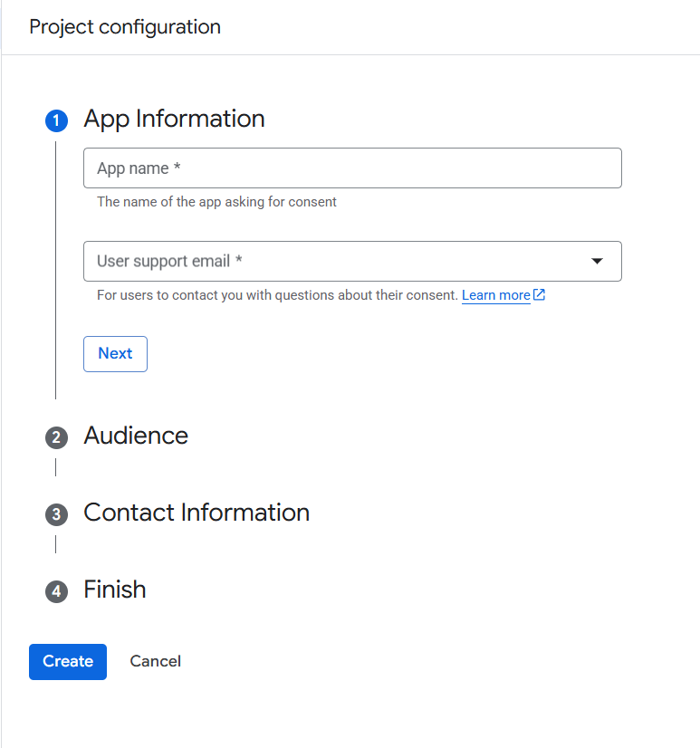Select the Contact Information section heading
This screenshot has width=700, height=748.
[x=196, y=513]
